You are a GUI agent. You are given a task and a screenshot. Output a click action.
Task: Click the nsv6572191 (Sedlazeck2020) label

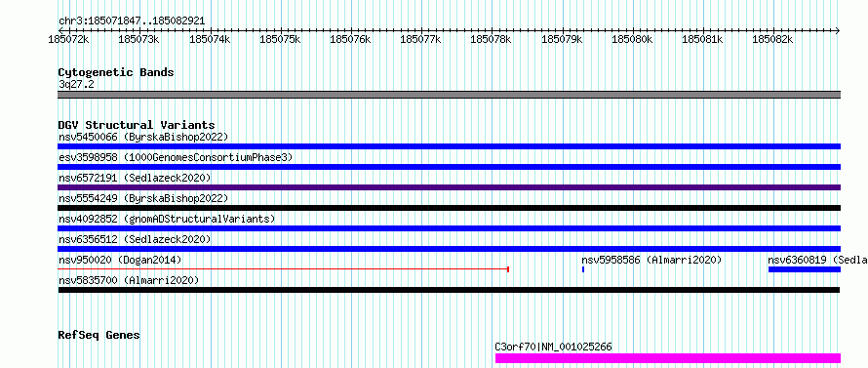point(135,178)
